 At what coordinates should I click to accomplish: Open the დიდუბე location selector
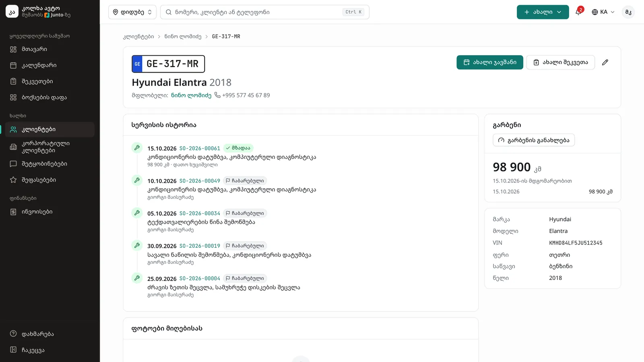[132, 12]
